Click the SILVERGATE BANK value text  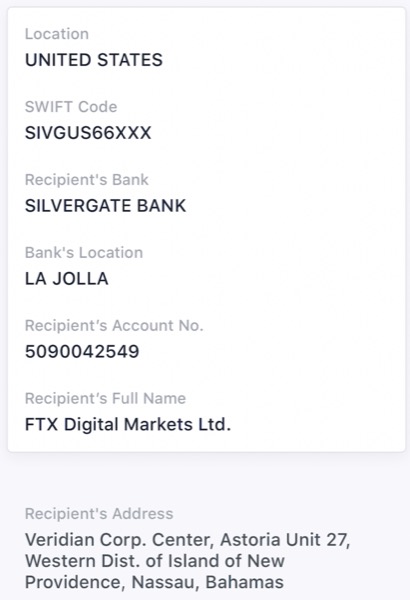[105, 206]
